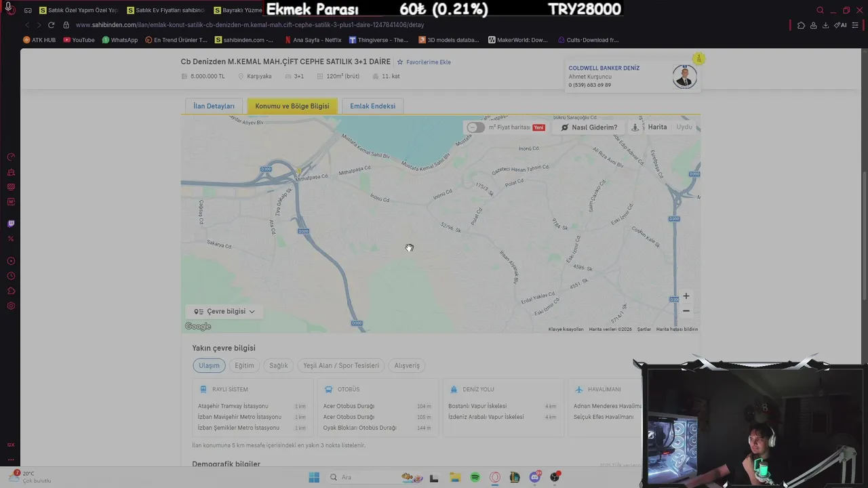Switch to Satılık Özel Yapım browser tab

click(79, 10)
